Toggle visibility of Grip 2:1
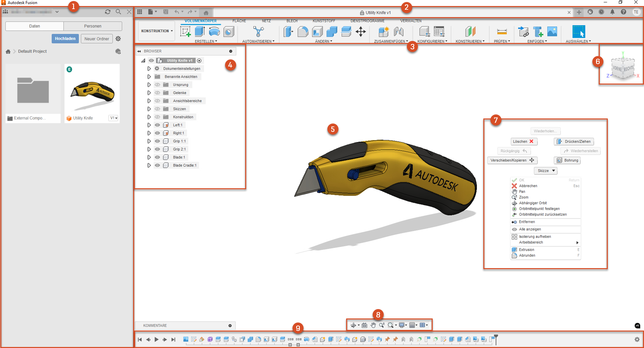 (157, 149)
